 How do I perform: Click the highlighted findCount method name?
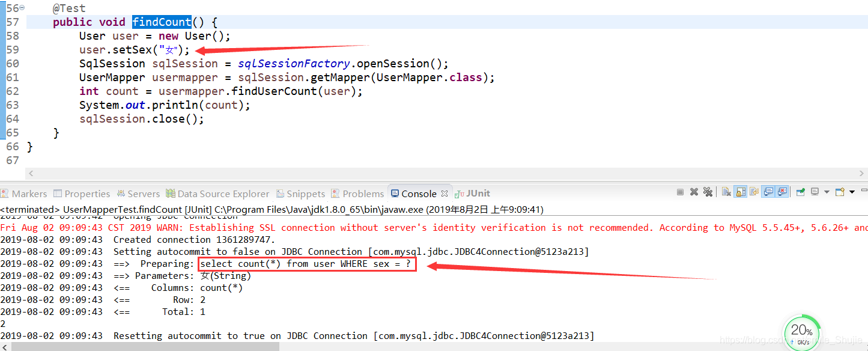pyautogui.click(x=162, y=22)
